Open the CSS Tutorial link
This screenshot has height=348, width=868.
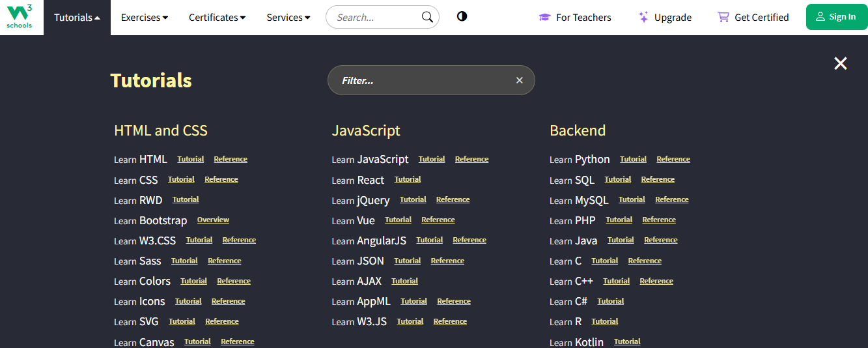[x=181, y=179]
